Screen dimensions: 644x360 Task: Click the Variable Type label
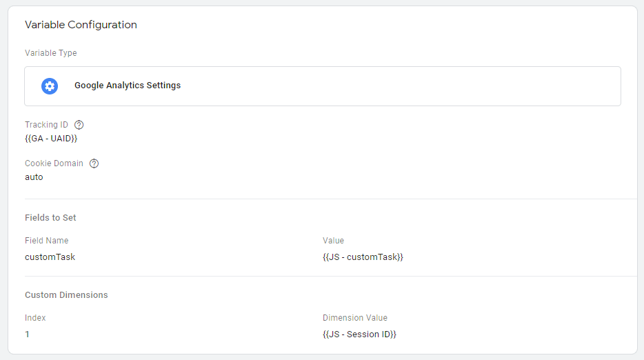50,53
